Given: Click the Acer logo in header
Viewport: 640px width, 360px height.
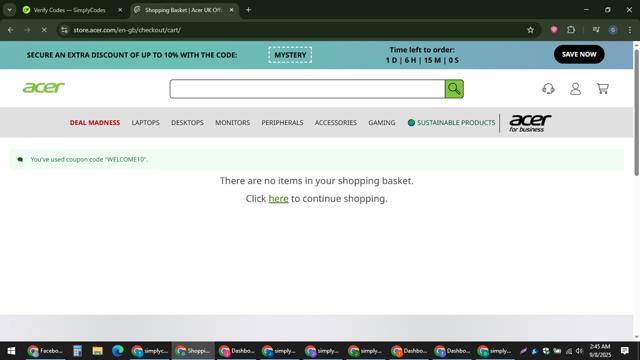Looking at the screenshot, I should 44,87.
